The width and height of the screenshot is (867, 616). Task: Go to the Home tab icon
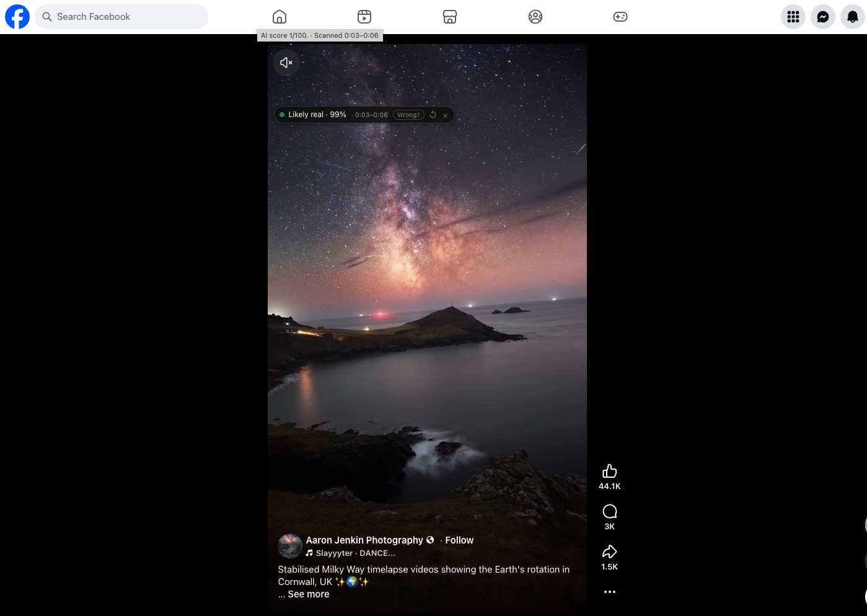279,17
